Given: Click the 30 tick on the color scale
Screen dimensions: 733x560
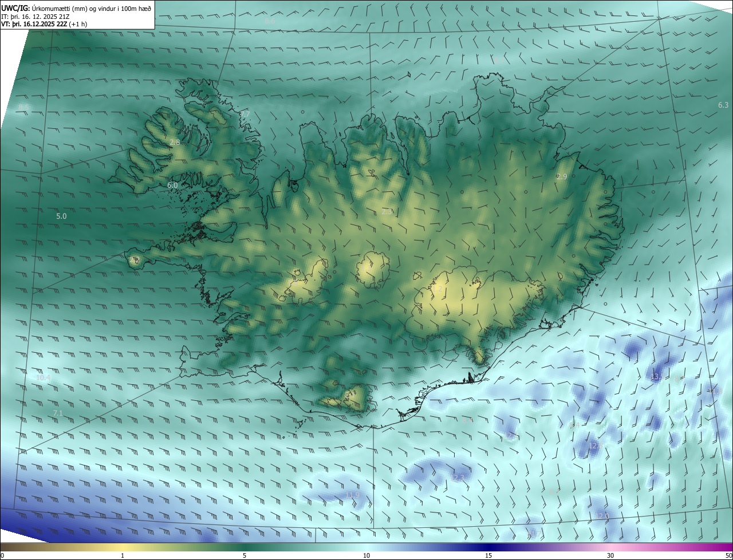Looking at the screenshot, I should tap(610, 555).
